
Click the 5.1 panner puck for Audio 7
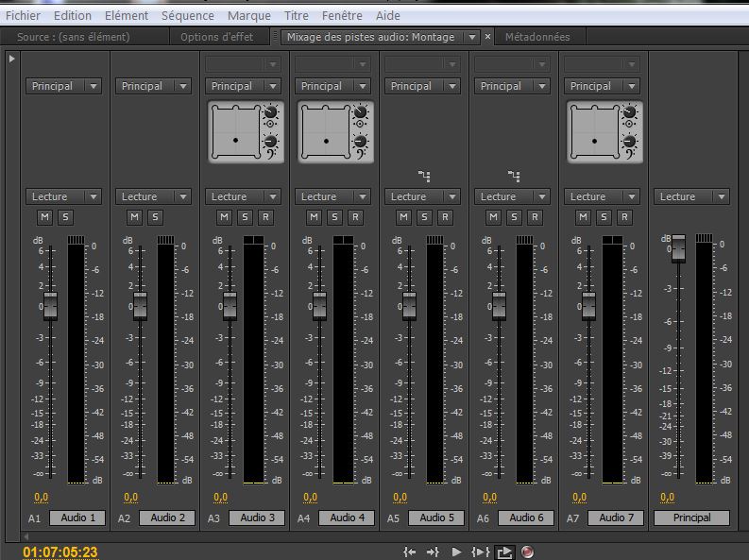595,140
